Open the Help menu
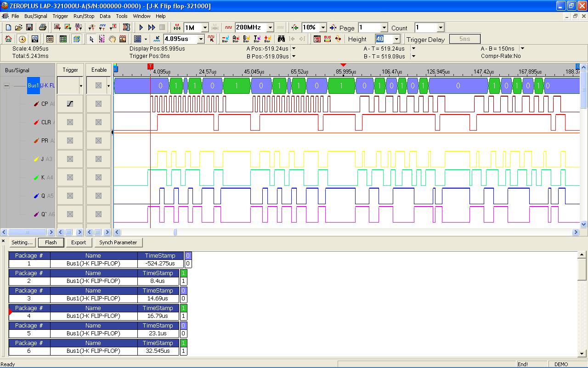 click(160, 16)
